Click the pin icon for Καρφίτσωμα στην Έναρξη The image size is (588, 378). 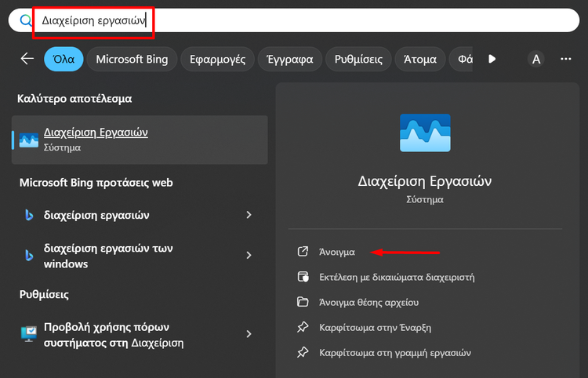(303, 327)
